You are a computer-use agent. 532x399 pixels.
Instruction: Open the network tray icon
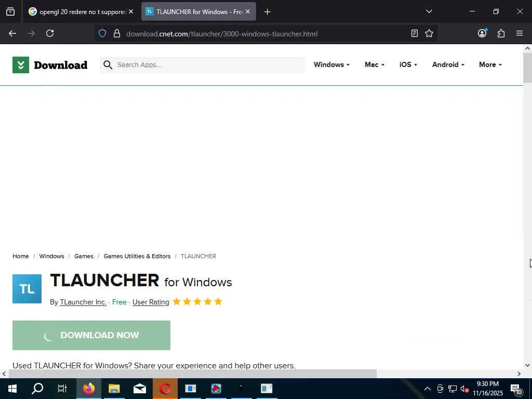click(x=453, y=389)
